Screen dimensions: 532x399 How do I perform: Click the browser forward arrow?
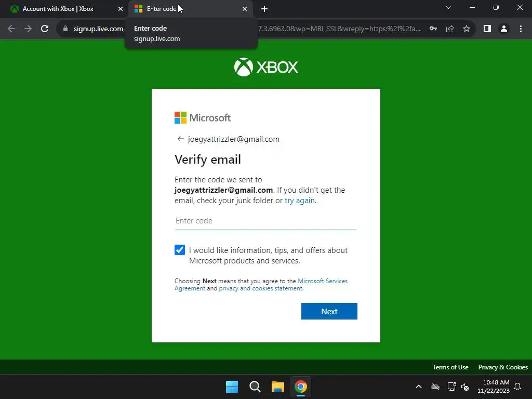pyautogui.click(x=28, y=29)
